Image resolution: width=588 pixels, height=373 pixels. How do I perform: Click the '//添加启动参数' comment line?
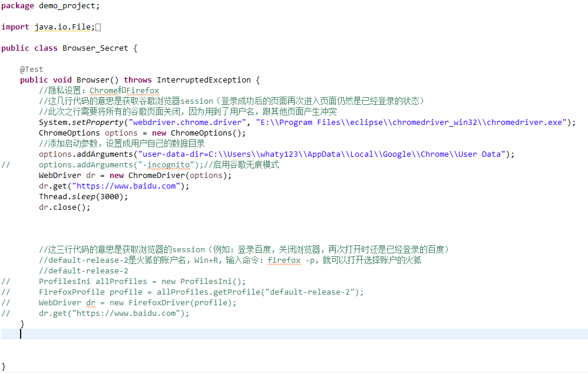point(122,144)
